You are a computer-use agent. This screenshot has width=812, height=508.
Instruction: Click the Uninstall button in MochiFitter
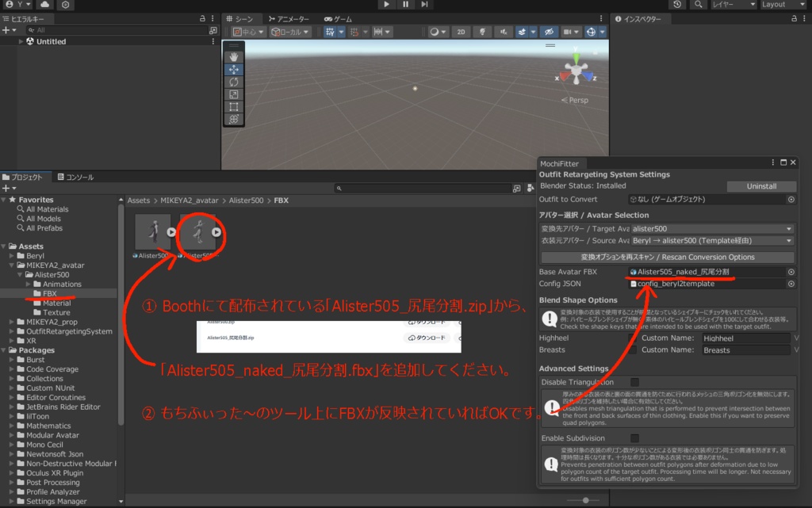760,186
